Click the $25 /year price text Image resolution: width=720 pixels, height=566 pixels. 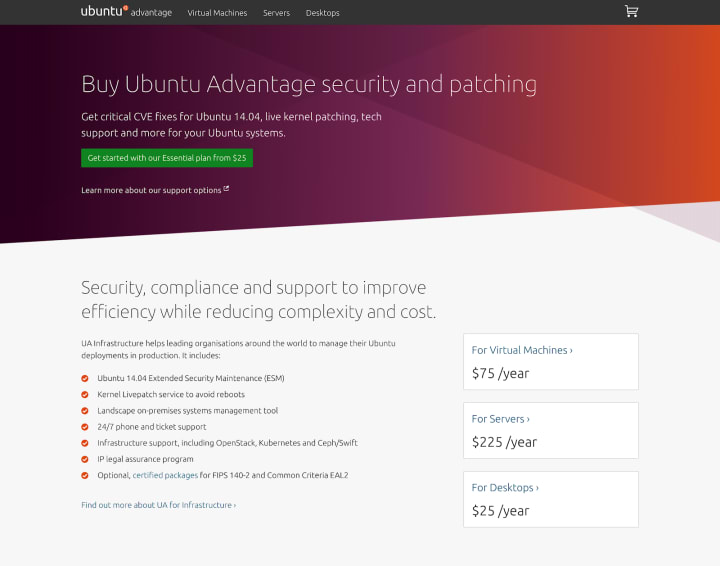pyautogui.click(x=501, y=511)
